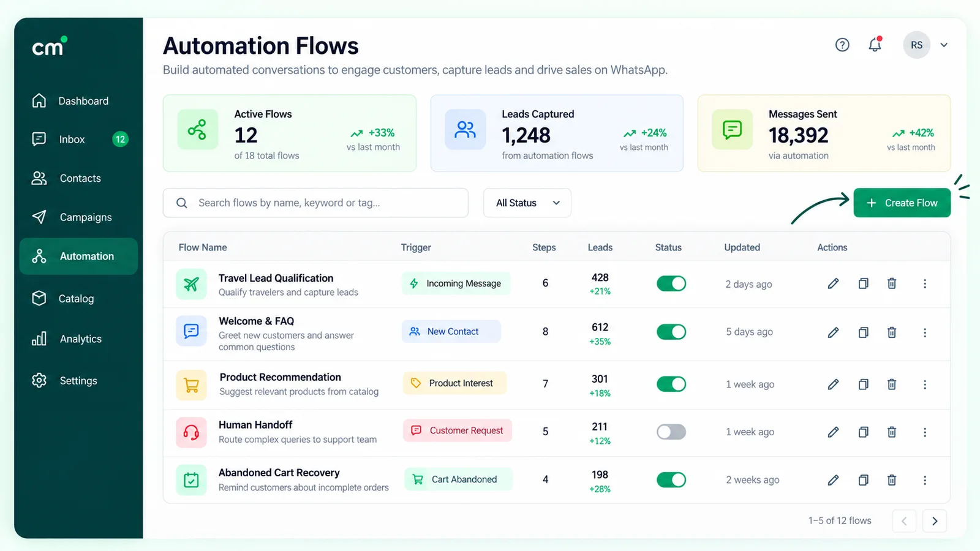Edit the Product Recommendation flow

(x=833, y=384)
